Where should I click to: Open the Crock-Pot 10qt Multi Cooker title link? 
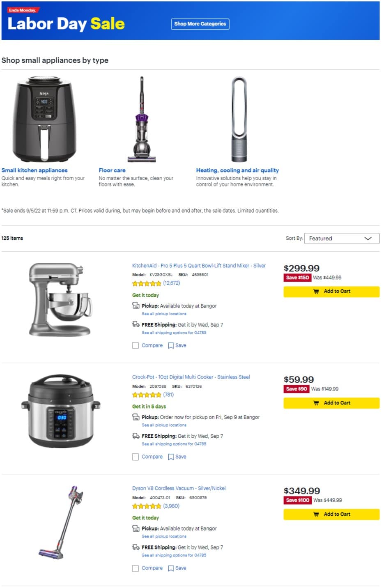pos(191,377)
